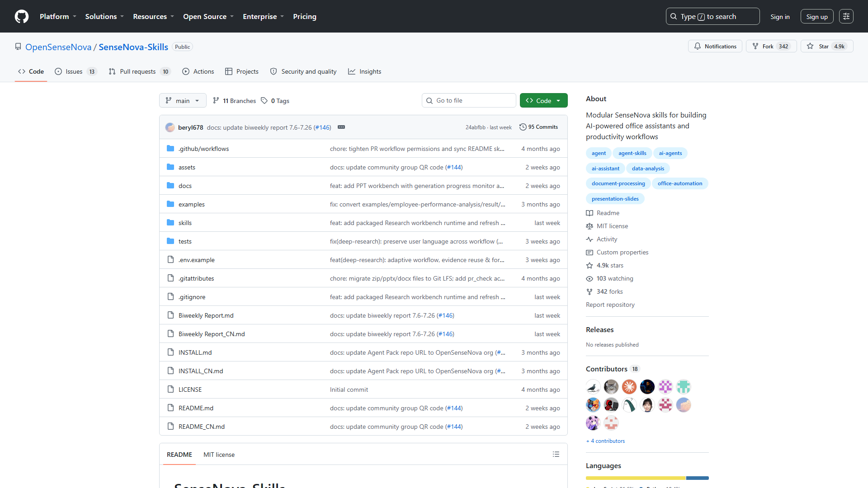The image size is (868, 488).
Task: Expand the Open Source menu
Action: [208, 17]
